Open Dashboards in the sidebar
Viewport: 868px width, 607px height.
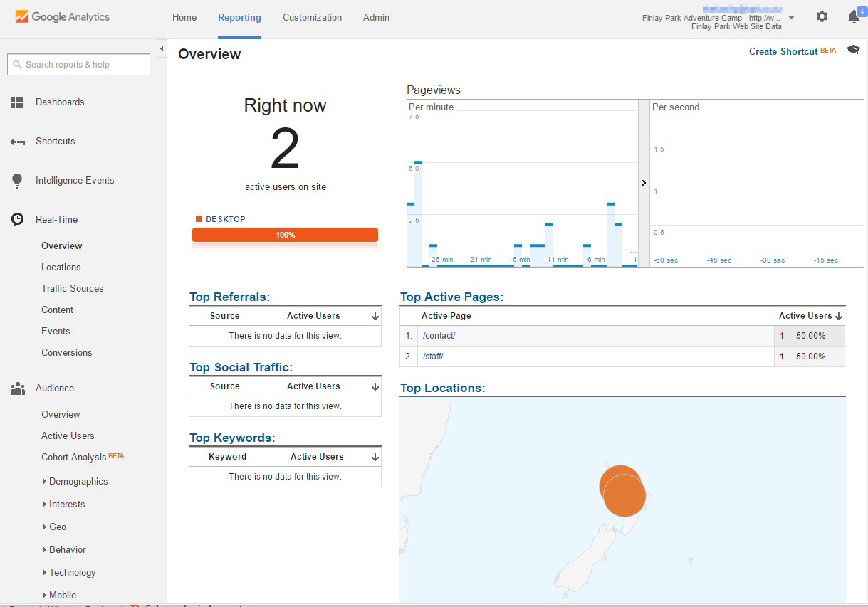[x=60, y=102]
